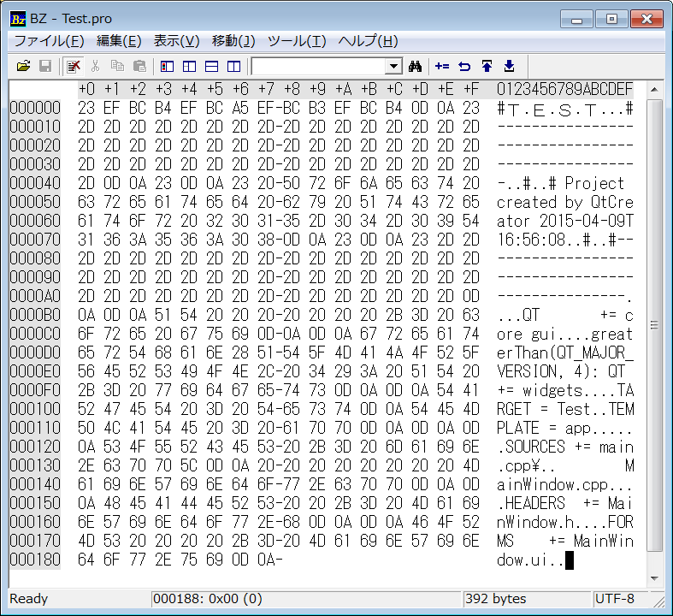Open the ファイル(F) menu

click(49, 41)
